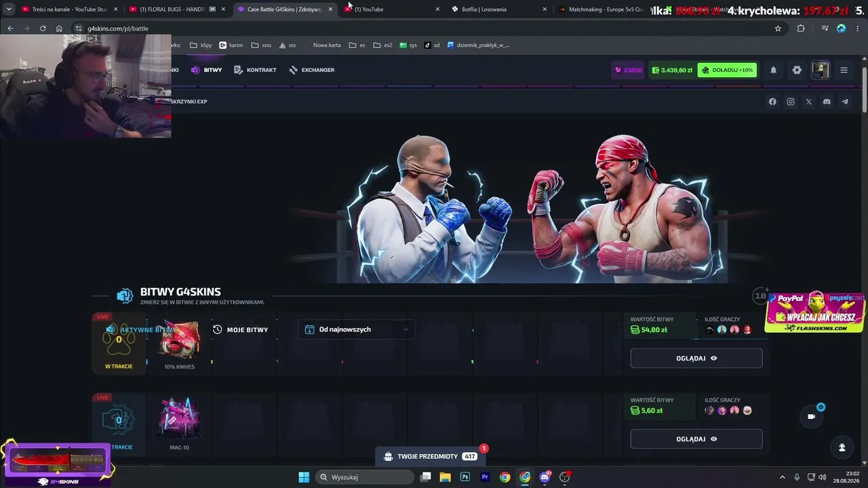Open File Explorer from the taskbar
This screenshot has width=868, height=488.
tap(445, 477)
